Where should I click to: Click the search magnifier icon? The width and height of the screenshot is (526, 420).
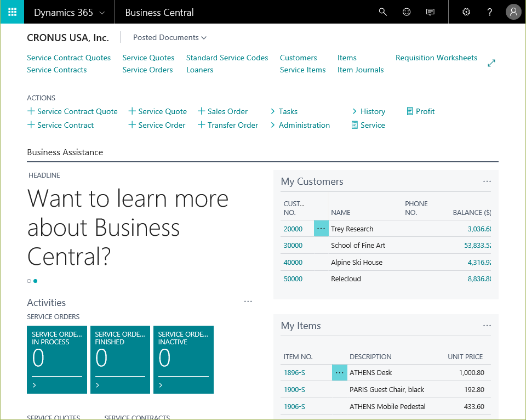click(383, 12)
